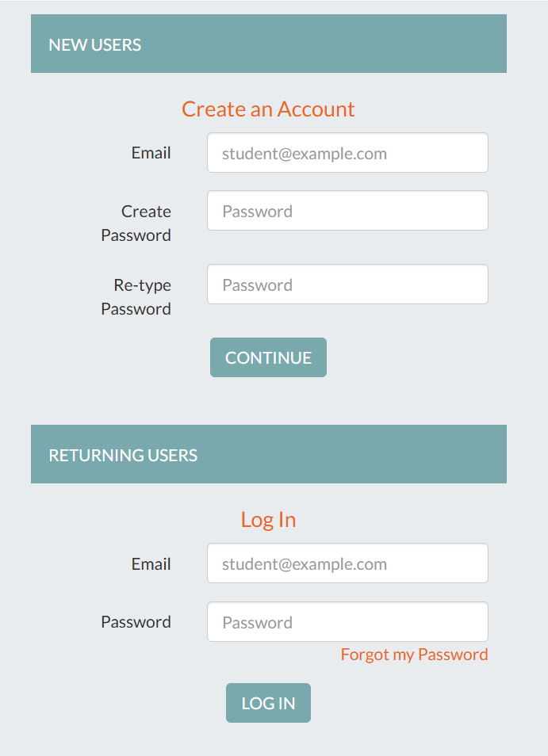The width and height of the screenshot is (548, 756).
Task: Click the Email label in Returning Users form
Action: point(151,564)
